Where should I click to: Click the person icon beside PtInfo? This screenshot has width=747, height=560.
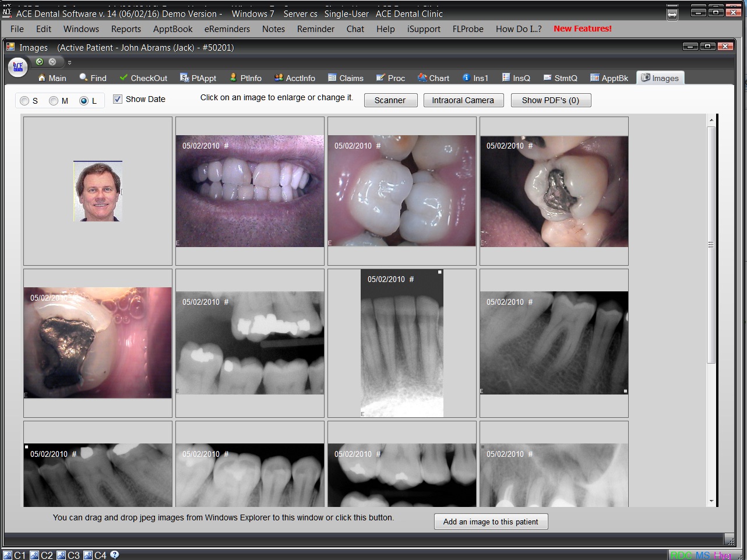click(x=233, y=78)
